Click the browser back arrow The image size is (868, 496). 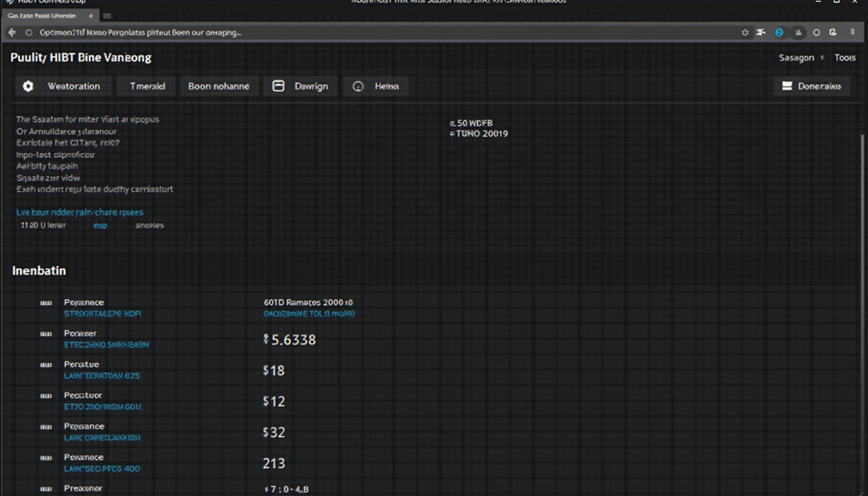[x=12, y=32]
